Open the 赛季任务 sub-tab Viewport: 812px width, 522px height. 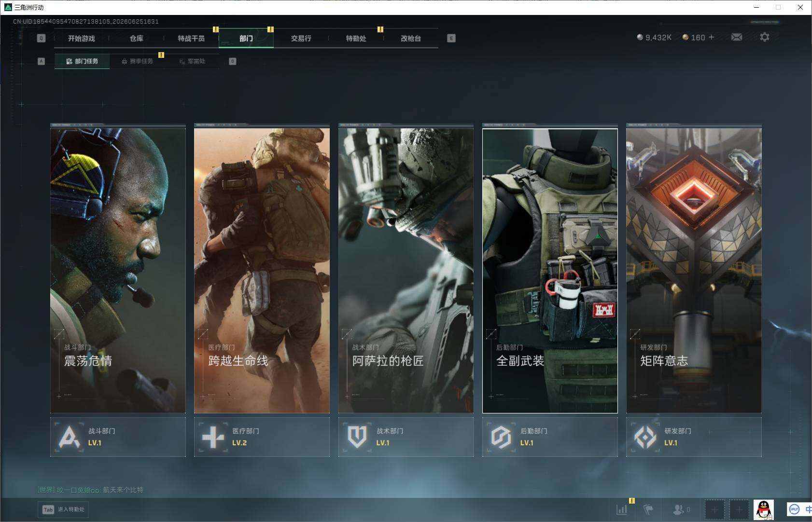[x=137, y=61]
